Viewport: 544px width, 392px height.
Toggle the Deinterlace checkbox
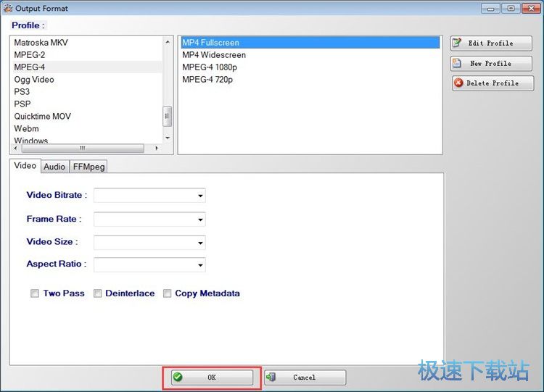coord(97,293)
